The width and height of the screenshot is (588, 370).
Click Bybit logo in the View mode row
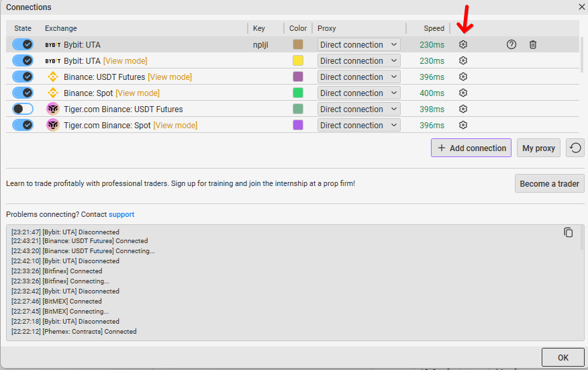[x=53, y=61]
